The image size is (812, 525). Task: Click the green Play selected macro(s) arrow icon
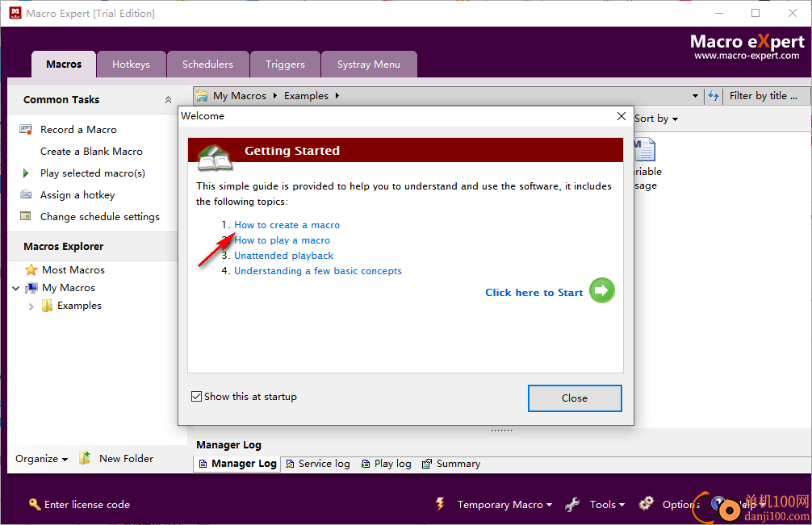point(25,173)
